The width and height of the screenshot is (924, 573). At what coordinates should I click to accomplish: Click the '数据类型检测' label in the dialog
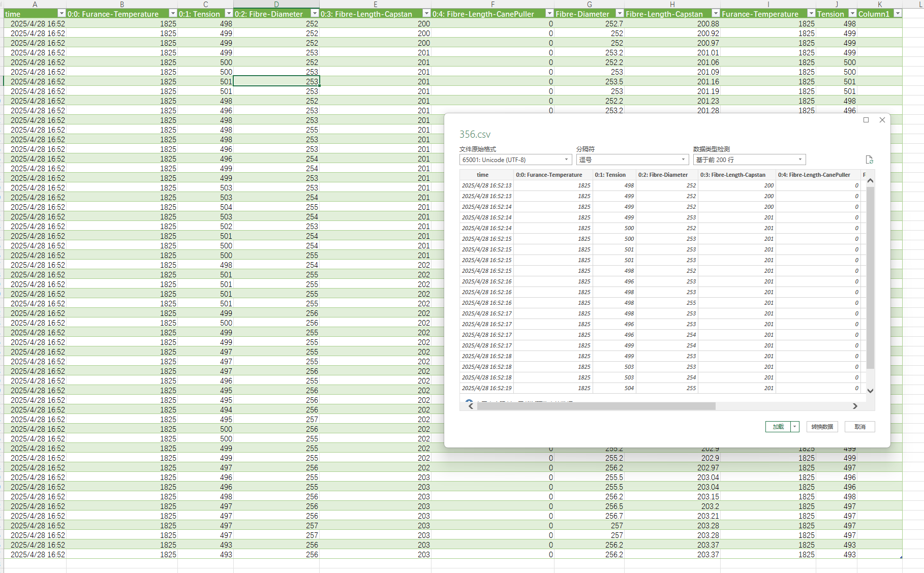click(x=712, y=149)
